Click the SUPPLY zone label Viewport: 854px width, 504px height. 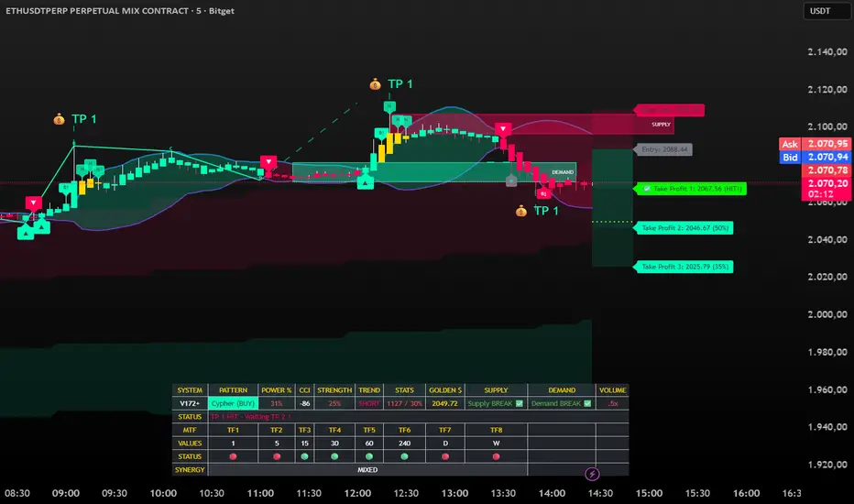(x=661, y=125)
